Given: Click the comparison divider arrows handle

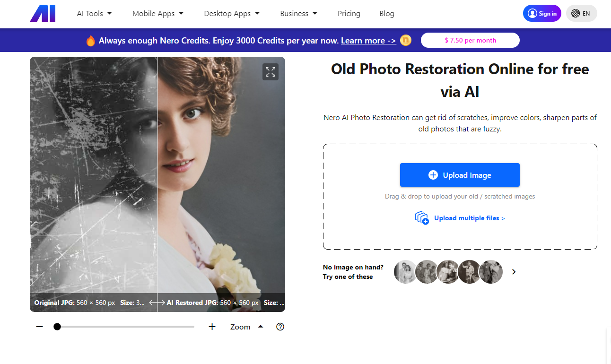Looking at the screenshot, I should pos(157,303).
